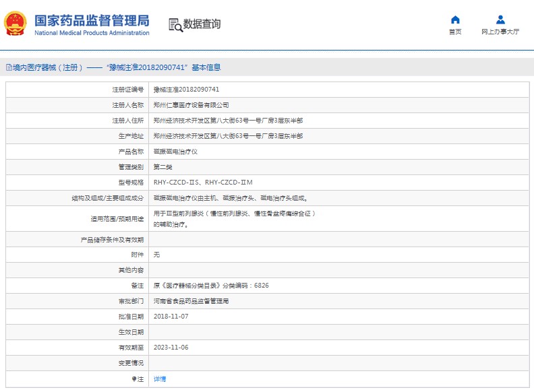This screenshot has width=534, height=392.
Task: Go to 首页 home icon
Action: (455, 20)
